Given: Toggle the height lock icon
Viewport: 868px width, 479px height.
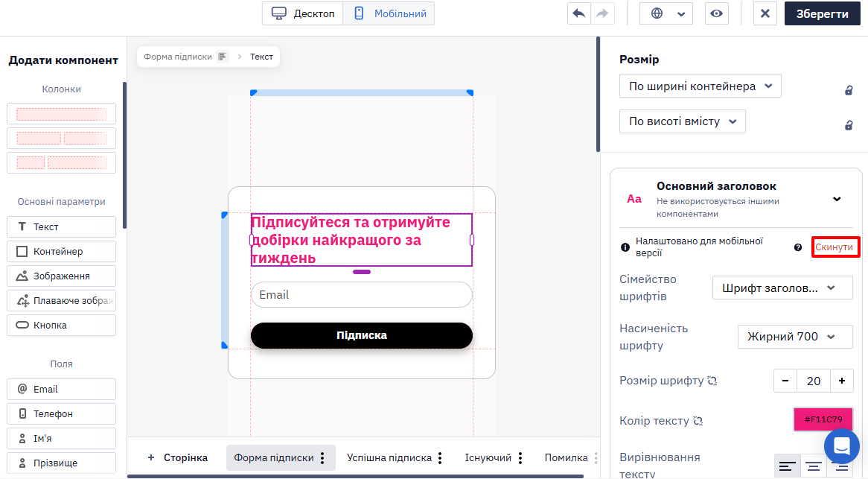Looking at the screenshot, I should click(849, 125).
